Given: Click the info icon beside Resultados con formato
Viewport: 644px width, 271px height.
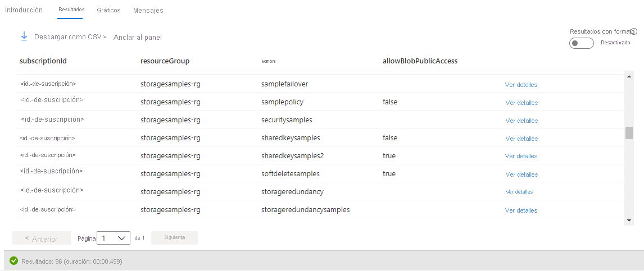Looking at the screenshot, I should coord(634,32).
